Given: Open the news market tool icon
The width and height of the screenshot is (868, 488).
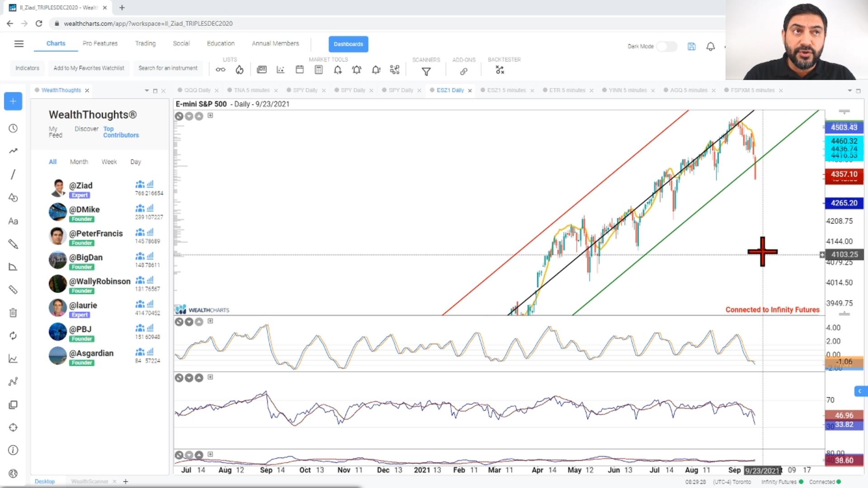Looking at the screenshot, I should (x=262, y=70).
